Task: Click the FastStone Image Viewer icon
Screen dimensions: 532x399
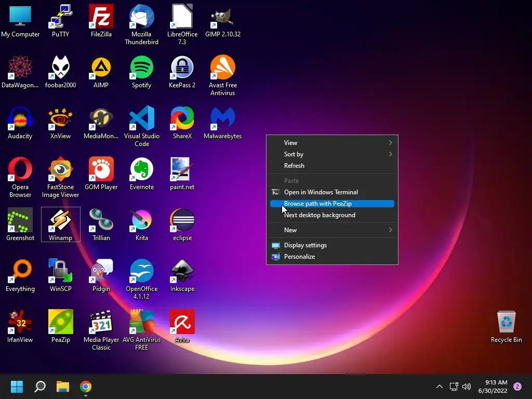Action: (x=60, y=177)
